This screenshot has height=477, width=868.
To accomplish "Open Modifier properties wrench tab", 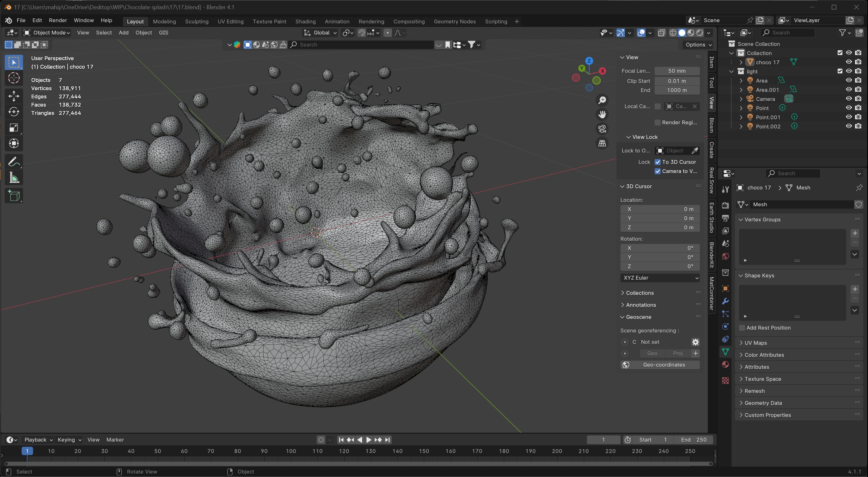I will (725, 301).
